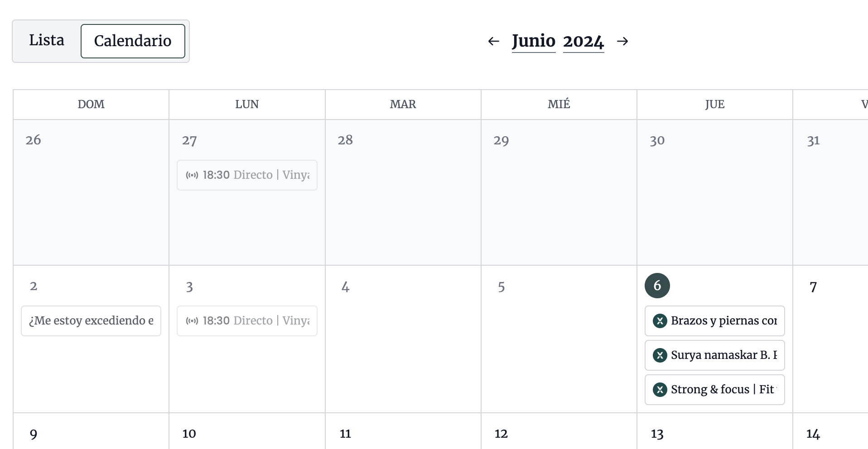This screenshot has width=868, height=449.
Task: Open the Junio month selector
Action: [534, 41]
